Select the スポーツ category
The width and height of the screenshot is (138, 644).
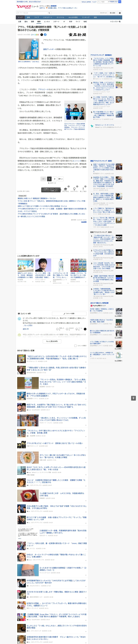(56, 21)
